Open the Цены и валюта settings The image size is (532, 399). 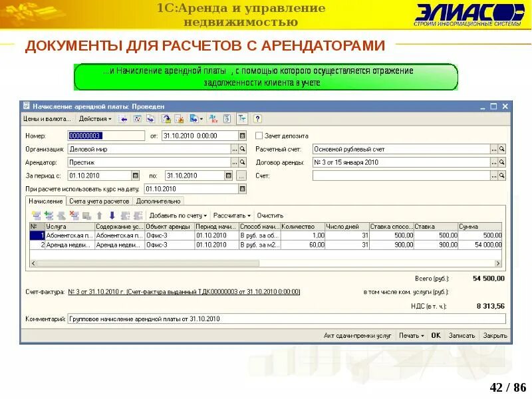tap(47, 119)
